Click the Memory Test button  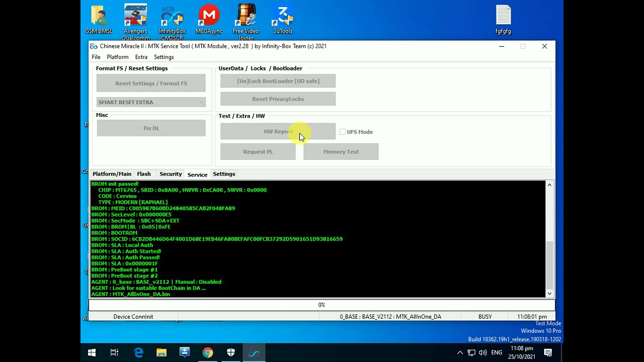pyautogui.click(x=341, y=152)
